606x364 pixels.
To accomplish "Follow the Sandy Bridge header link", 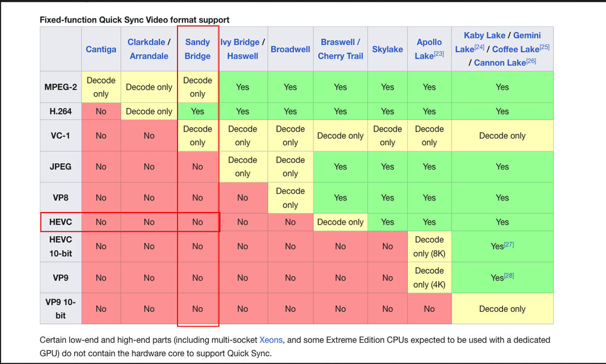I will [198, 49].
